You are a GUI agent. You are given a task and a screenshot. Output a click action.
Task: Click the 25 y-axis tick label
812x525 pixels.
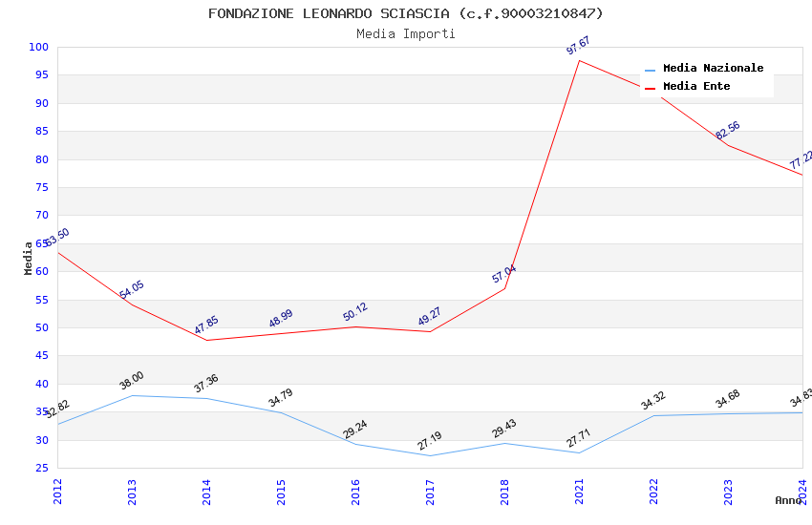pyautogui.click(x=42, y=468)
